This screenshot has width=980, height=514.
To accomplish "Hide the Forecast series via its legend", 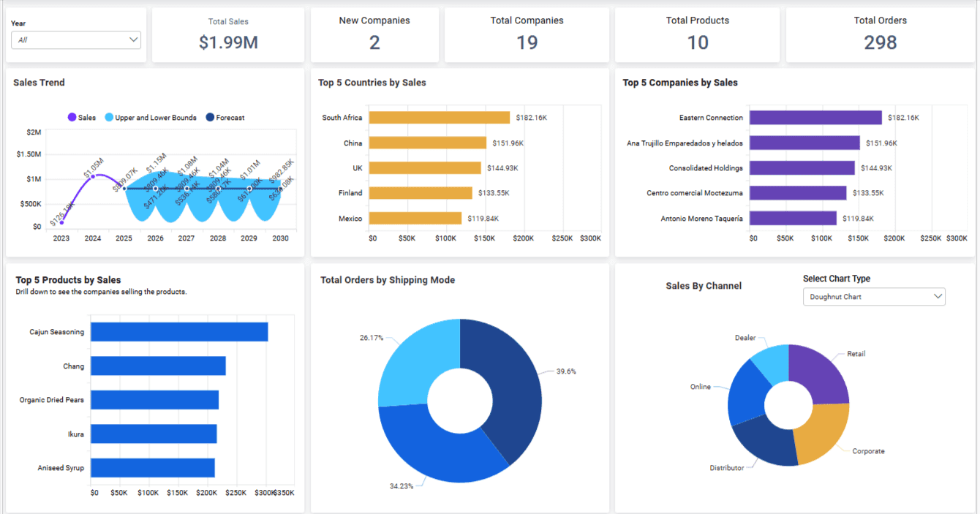I will (x=225, y=117).
